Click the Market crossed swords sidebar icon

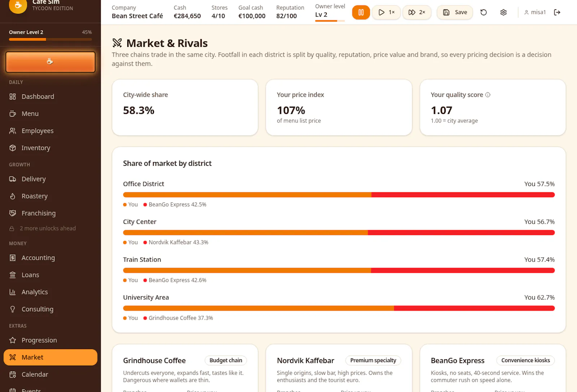(x=13, y=357)
